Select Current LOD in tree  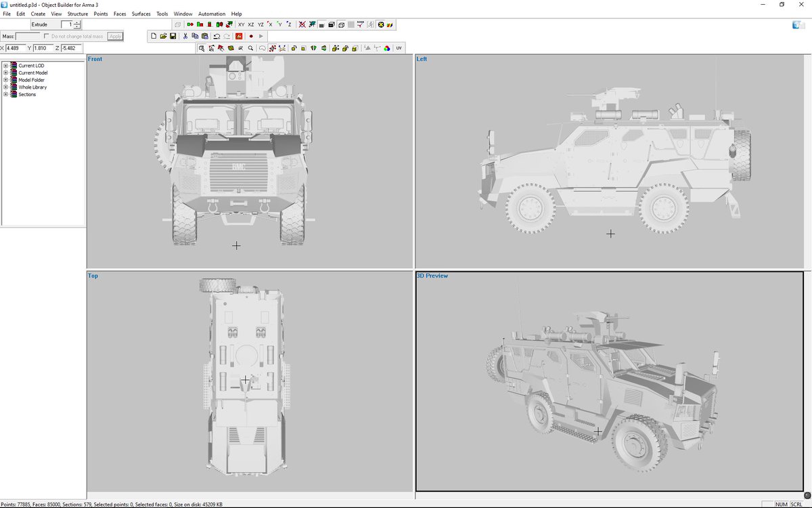coord(31,66)
